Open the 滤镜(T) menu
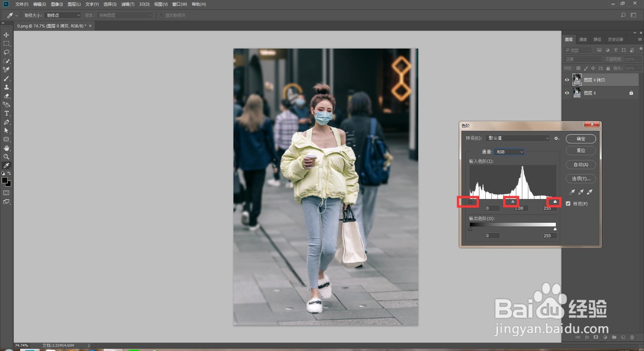The height and width of the screenshot is (351, 644). coord(128,4)
